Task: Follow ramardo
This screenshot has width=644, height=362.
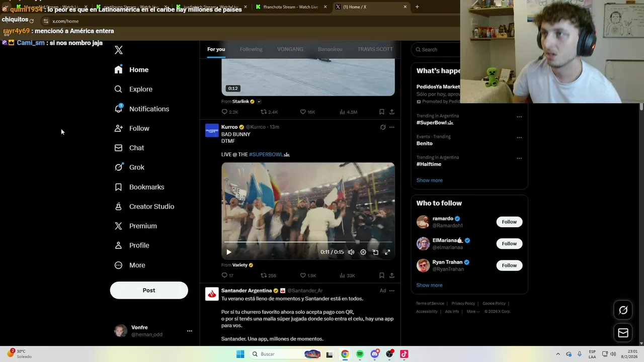Action: tap(509, 222)
